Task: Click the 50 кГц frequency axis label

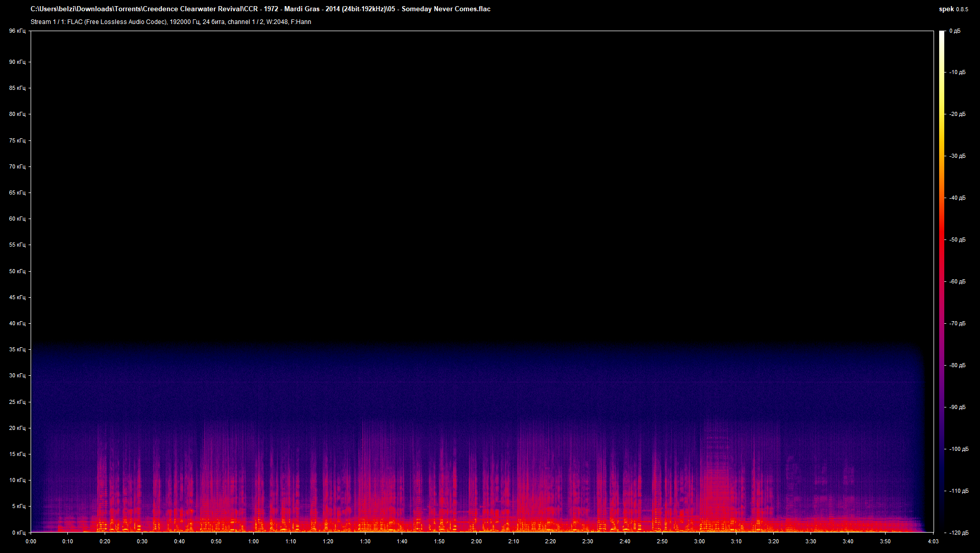Action: point(17,271)
